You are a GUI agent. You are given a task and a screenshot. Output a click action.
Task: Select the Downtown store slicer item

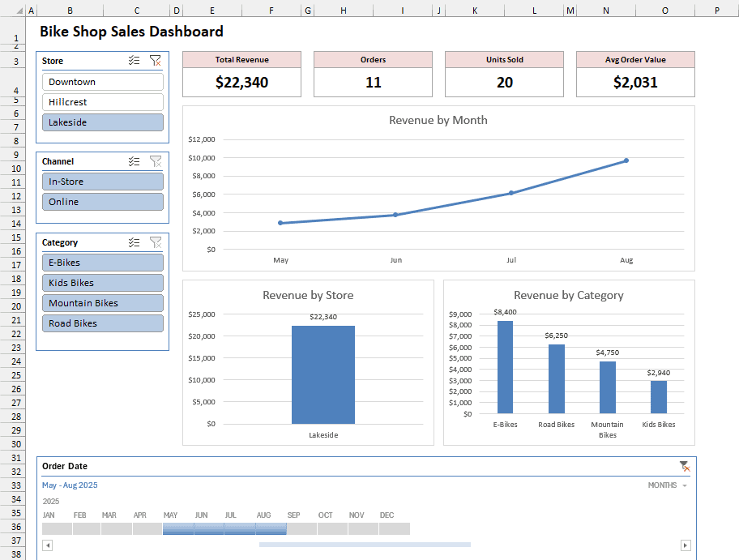[x=103, y=82]
